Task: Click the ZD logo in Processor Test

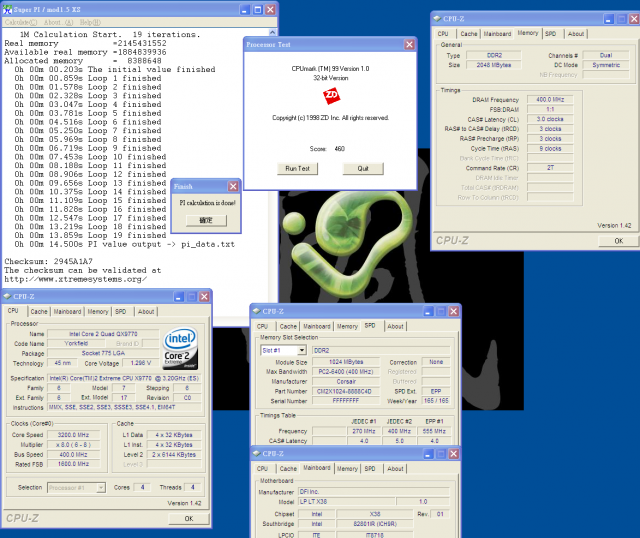Action: pos(331,96)
